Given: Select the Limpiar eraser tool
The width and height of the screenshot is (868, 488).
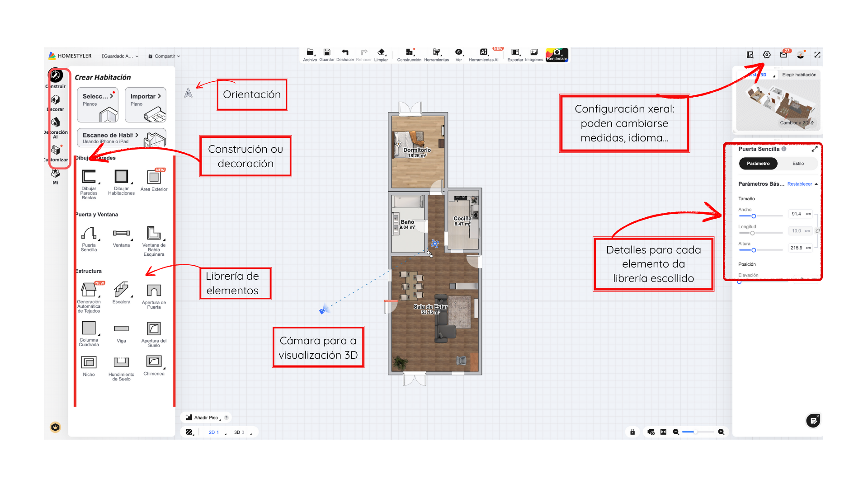Looking at the screenshot, I should (381, 52).
